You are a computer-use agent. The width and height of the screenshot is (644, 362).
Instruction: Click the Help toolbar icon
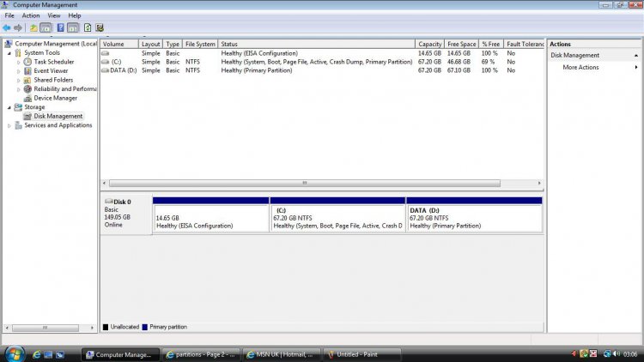60,27
